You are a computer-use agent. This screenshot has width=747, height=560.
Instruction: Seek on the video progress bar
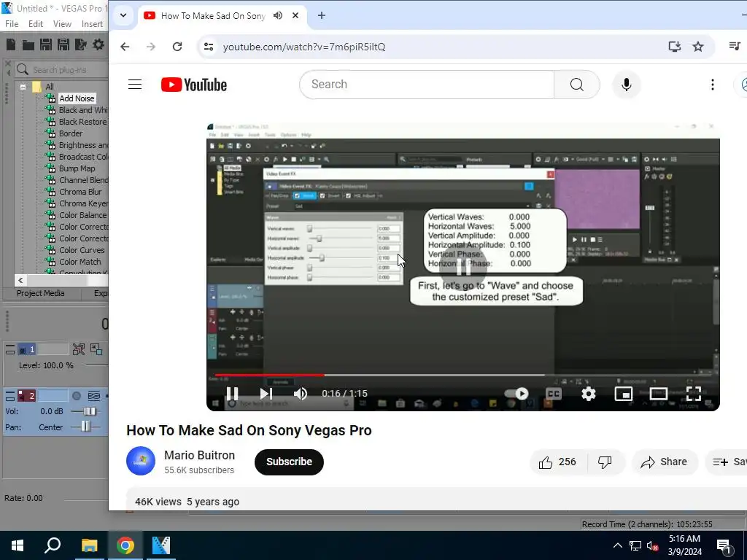[462, 376]
